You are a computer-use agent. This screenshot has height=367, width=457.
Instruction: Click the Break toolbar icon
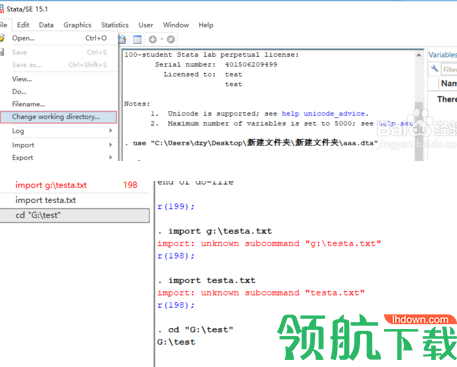click(171, 39)
